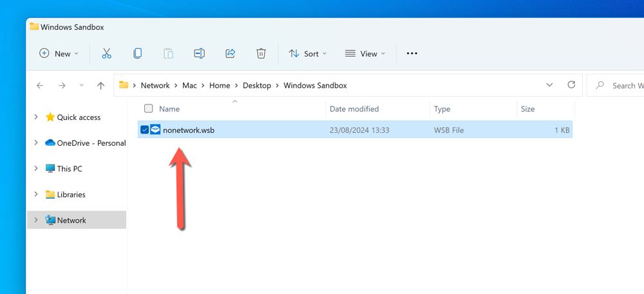
Task: Open the See more ellipsis menu
Action: 412,54
